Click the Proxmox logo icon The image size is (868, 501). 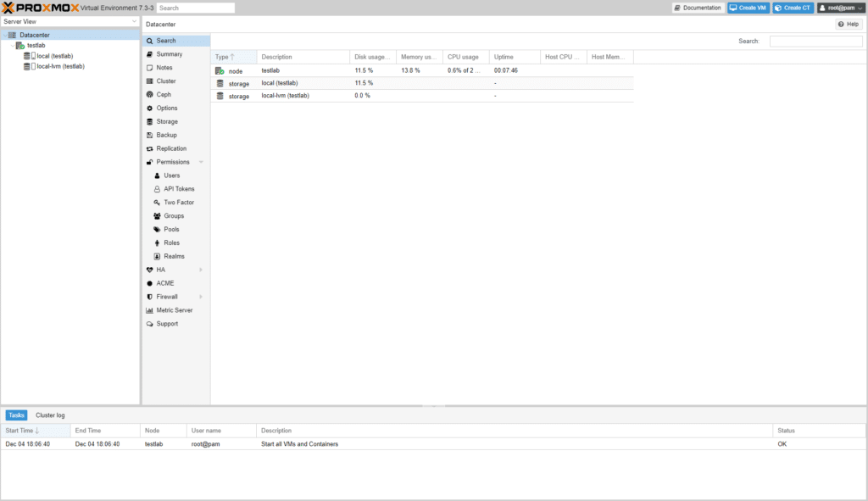tap(8, 8)
